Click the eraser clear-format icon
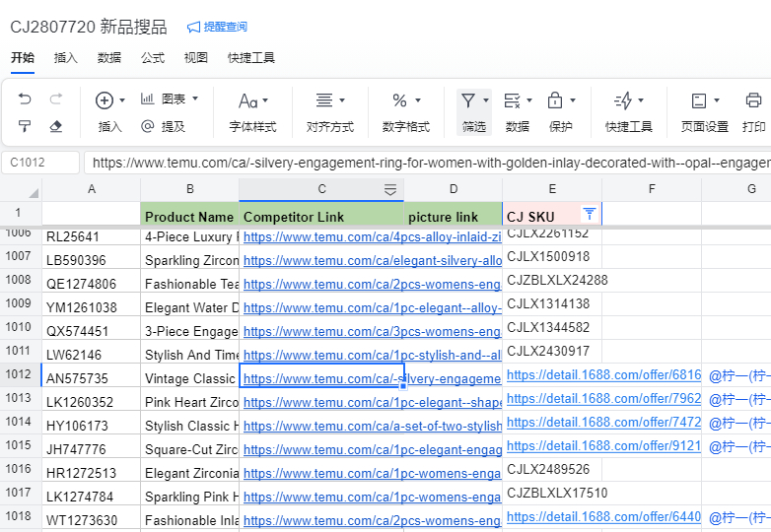The width and height of the screenshot is (771, 532). [56, 126]
